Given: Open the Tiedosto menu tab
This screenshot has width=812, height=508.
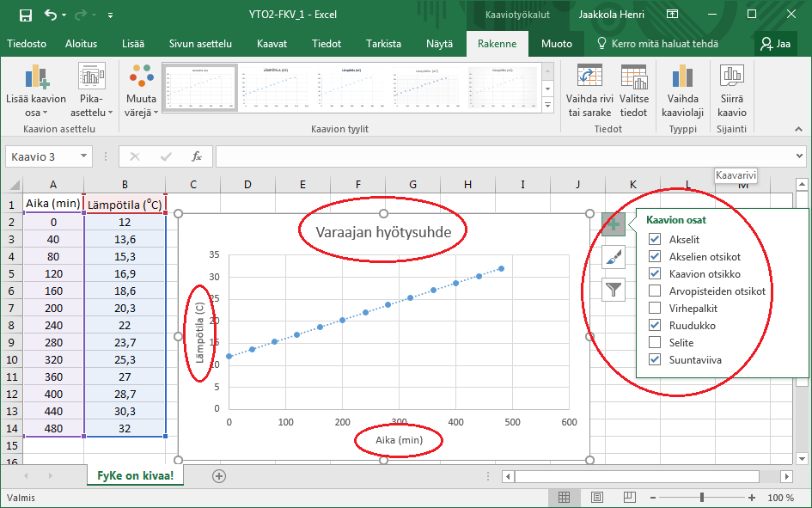Looking at the screenshot, I should coord(27,44).
